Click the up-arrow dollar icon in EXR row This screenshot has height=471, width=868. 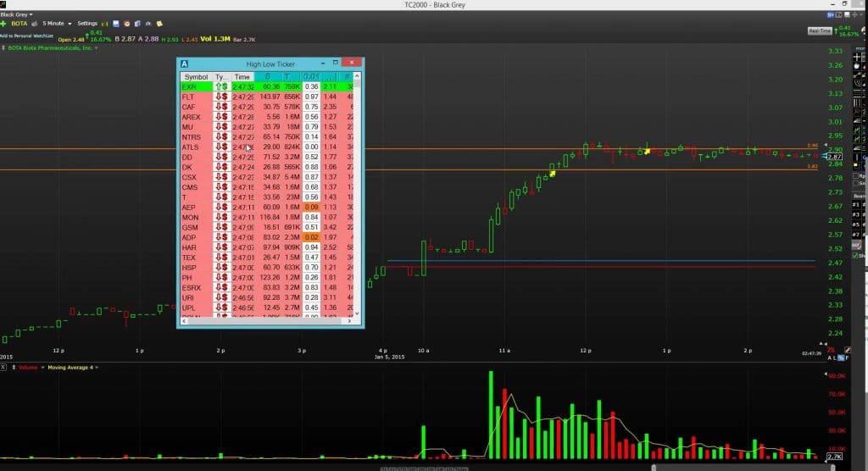[x=221, y=87]
